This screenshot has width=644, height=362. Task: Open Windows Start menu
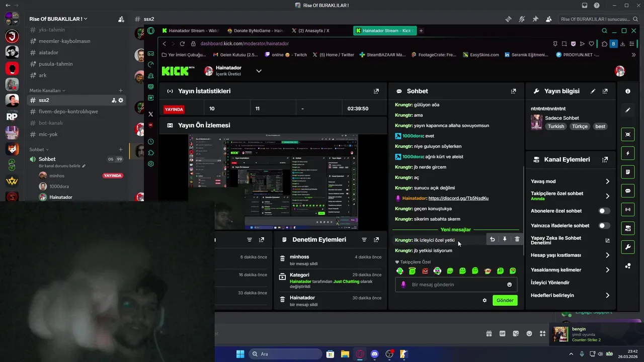pyautogui.click(x=240, y=354)
